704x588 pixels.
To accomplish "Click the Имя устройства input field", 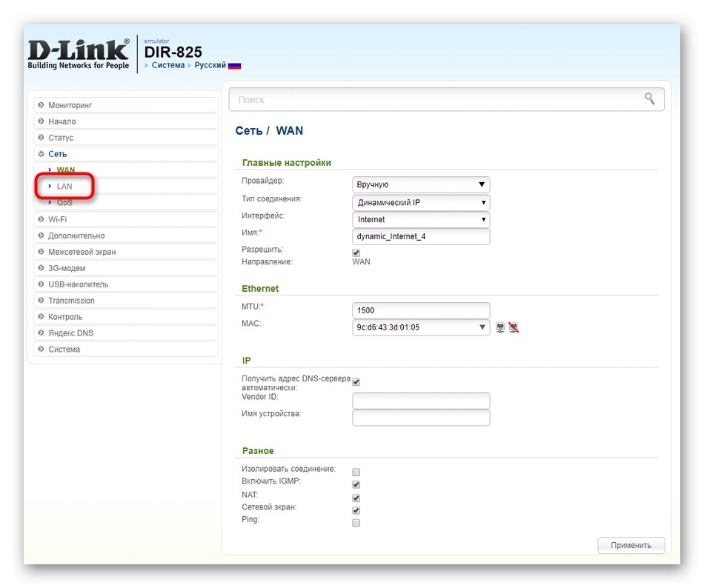I will [421, 418].
